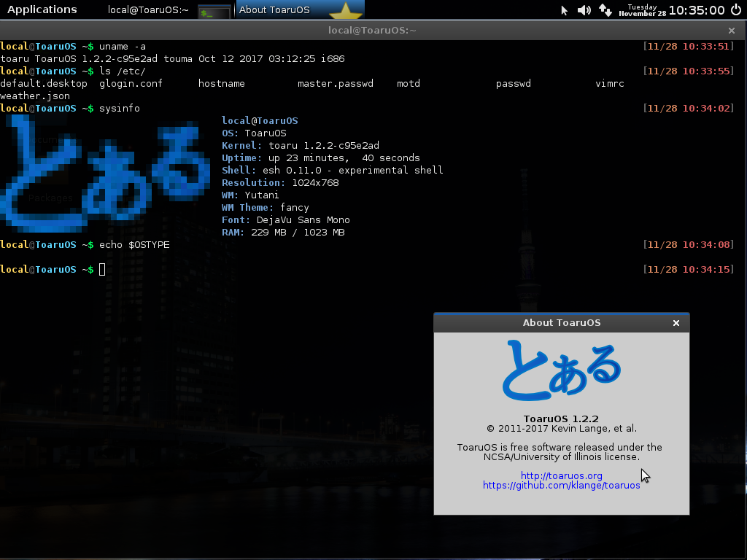
Task: Click the uname -a command text
Action: click(123, 47)
